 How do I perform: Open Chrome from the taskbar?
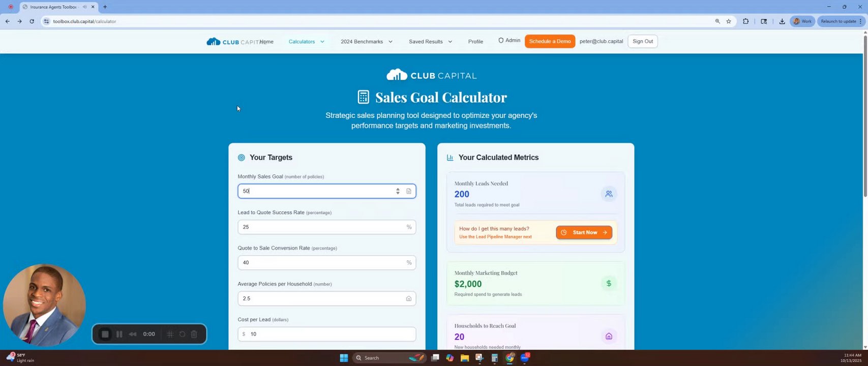pos(510,358)
